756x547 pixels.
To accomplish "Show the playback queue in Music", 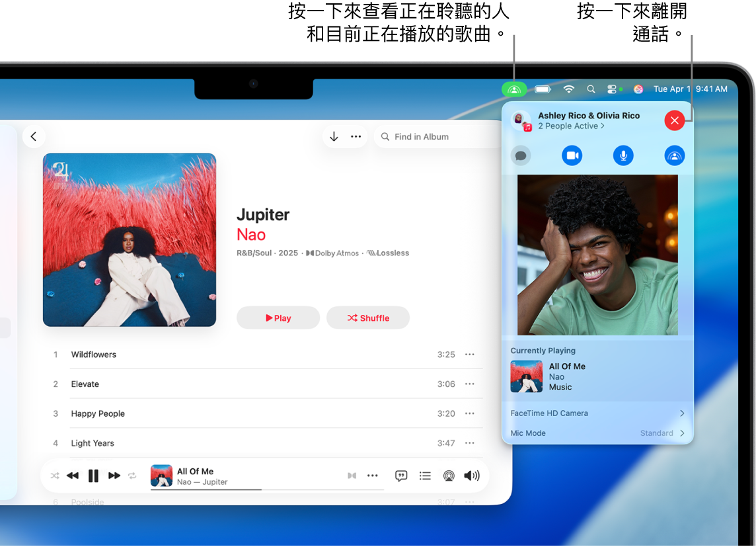I will [425, 476].
